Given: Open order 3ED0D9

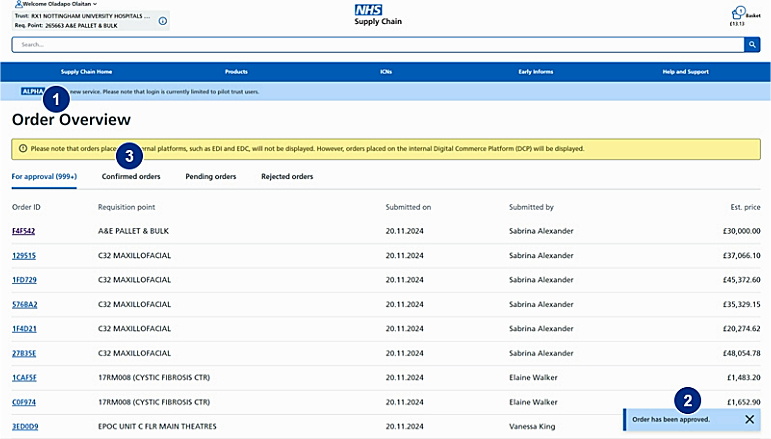Looking at the screenshot, I should 25,426.
